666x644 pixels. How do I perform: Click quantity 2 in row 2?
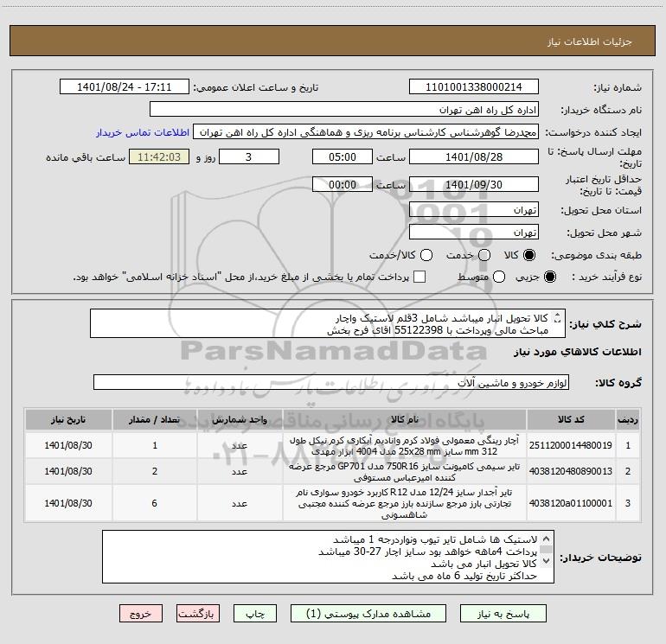[x=155, y=471]
